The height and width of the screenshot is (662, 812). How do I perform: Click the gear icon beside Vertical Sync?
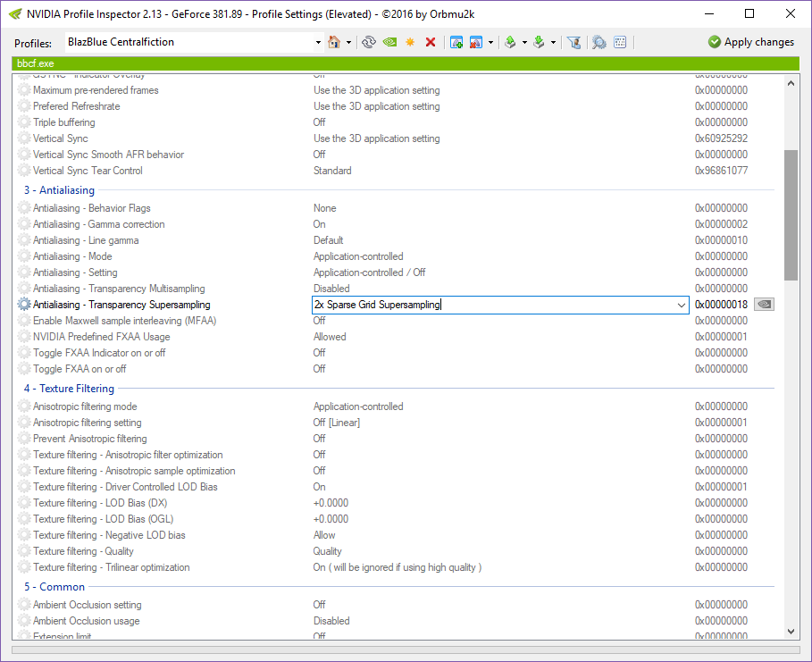coord(24,138)
